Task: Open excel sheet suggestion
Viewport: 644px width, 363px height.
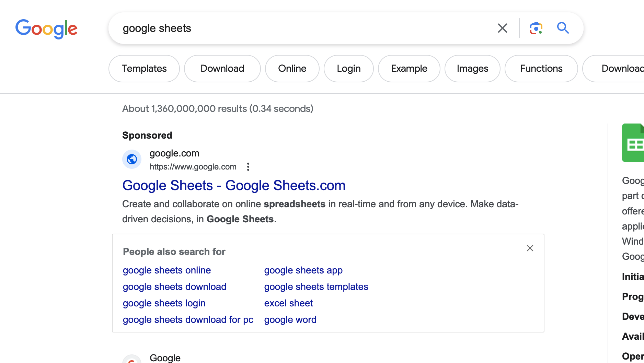Action: pyautogui.click(x=288, y=303)
